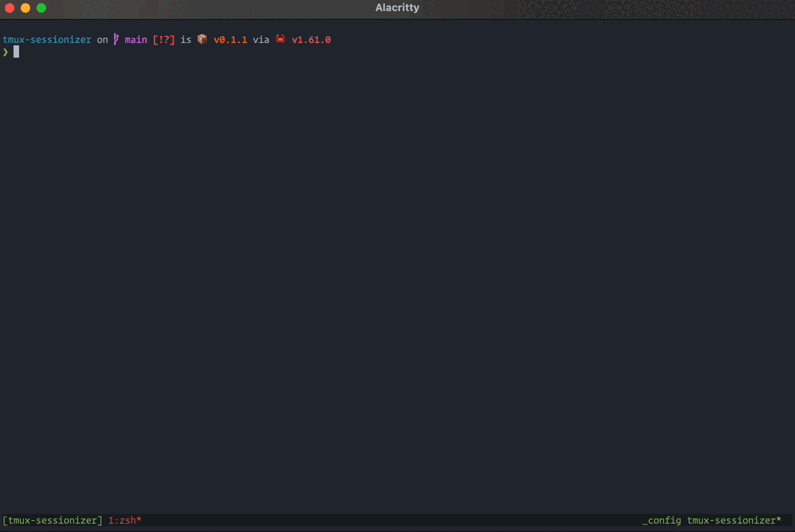The image size is (795, 532).
Task: Click the [tmux-sessionizer] session name in status bar
Action: click(52, 521)
